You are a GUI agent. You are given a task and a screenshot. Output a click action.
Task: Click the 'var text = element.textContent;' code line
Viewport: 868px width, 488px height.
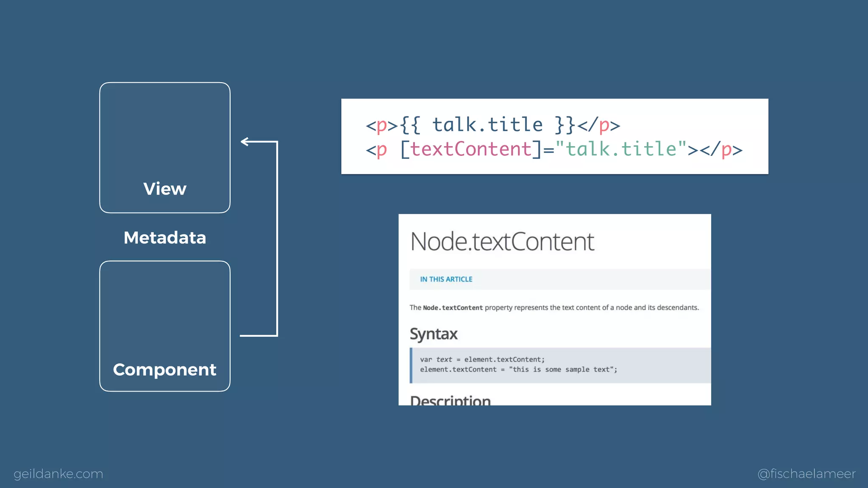(482, 359)
